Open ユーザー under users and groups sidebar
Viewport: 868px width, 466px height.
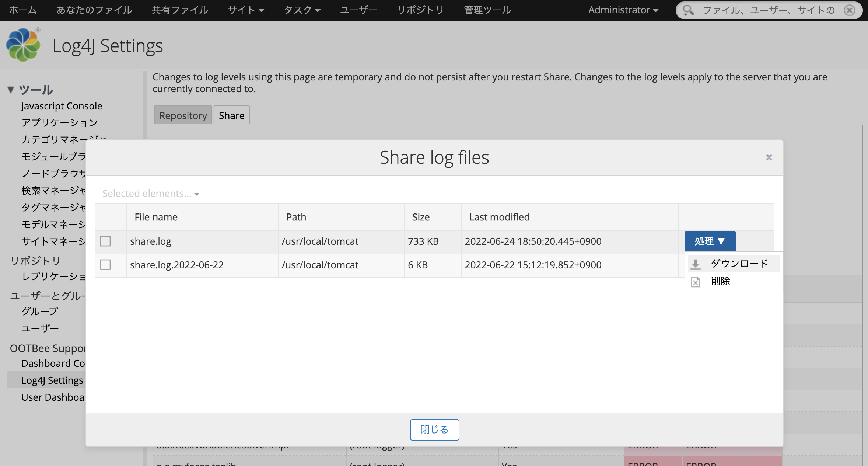[40, 328]
